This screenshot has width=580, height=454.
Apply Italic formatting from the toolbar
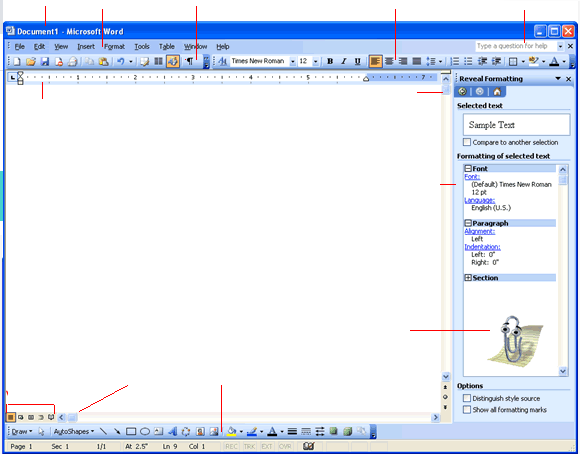344,61
